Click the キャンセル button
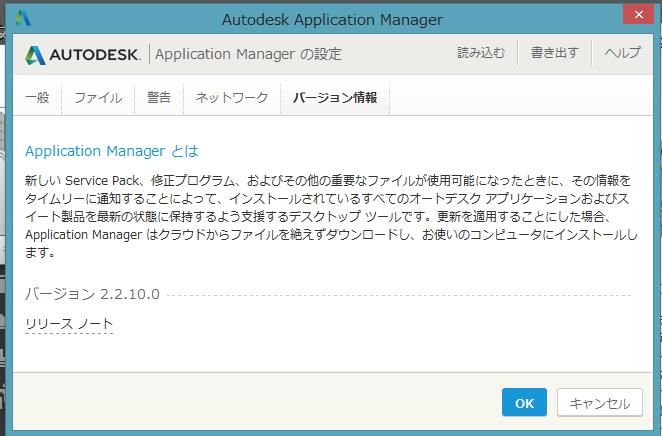The width and height of the screenshot is (662, 436). pos(600,402)
